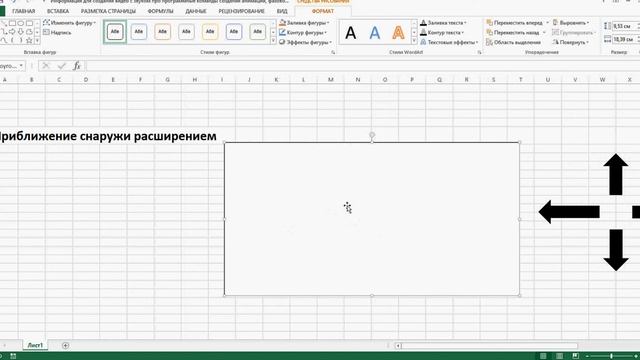Click the Заливка фигуры paint bucket icon
Viewport: 640px width, 360px height.
point(282,22)
